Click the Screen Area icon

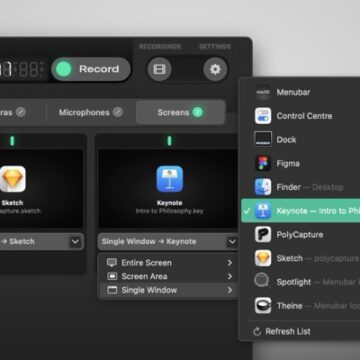pyautogui.click(x=112, y=276)
